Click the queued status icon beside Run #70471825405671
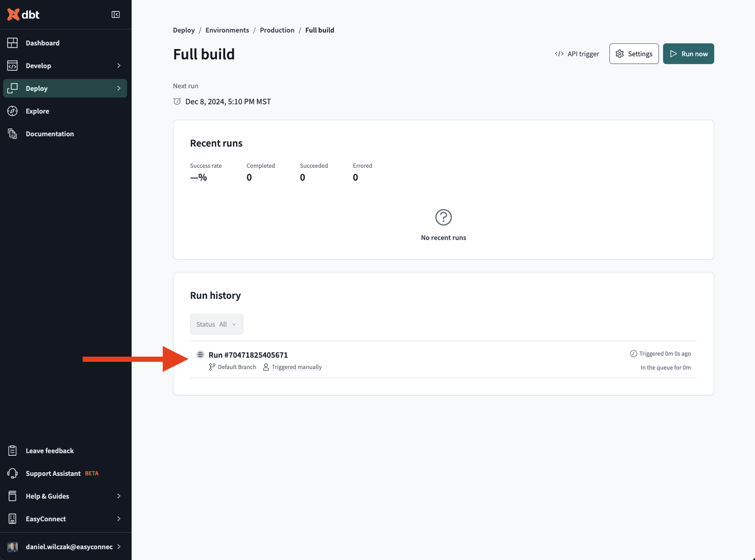This screenshot has height=560, width=755. 200,355
